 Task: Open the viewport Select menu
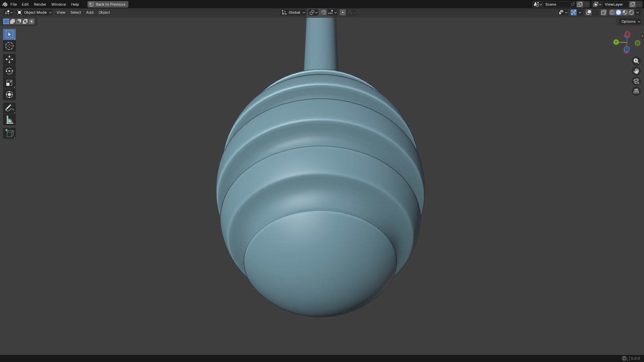(x=75, y=12)
